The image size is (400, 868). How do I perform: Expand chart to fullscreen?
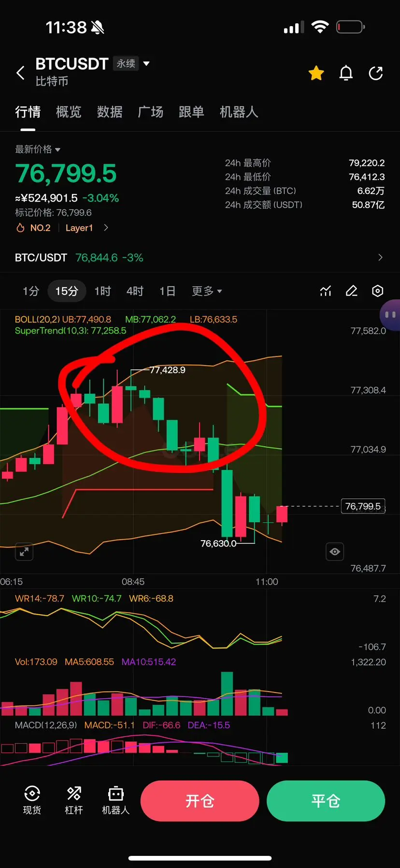[24, 551]
